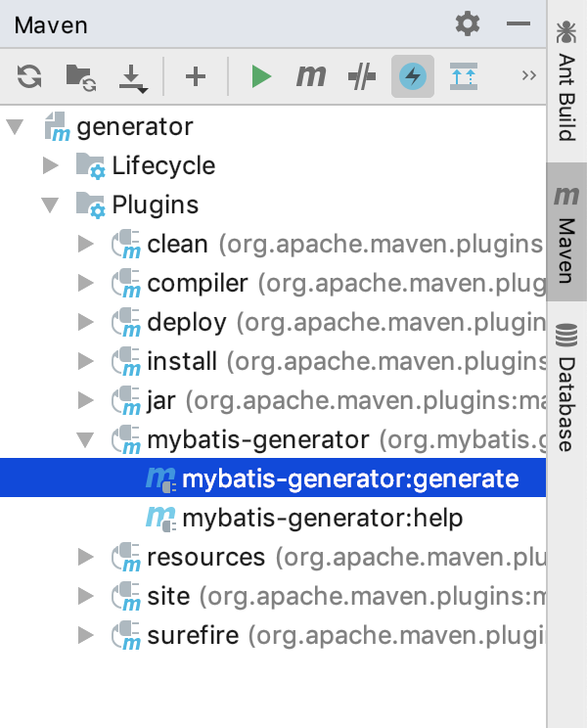Viewport: 587px width, 728px height.
Task: Run Maven build with green play icon
Action: pyautogui.click(x=260, y=76)
